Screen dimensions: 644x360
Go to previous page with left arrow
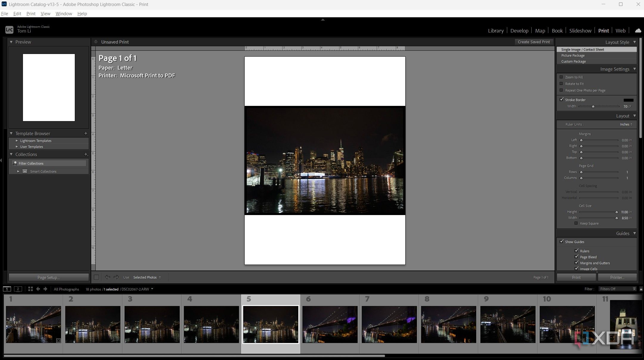[107, 277]
